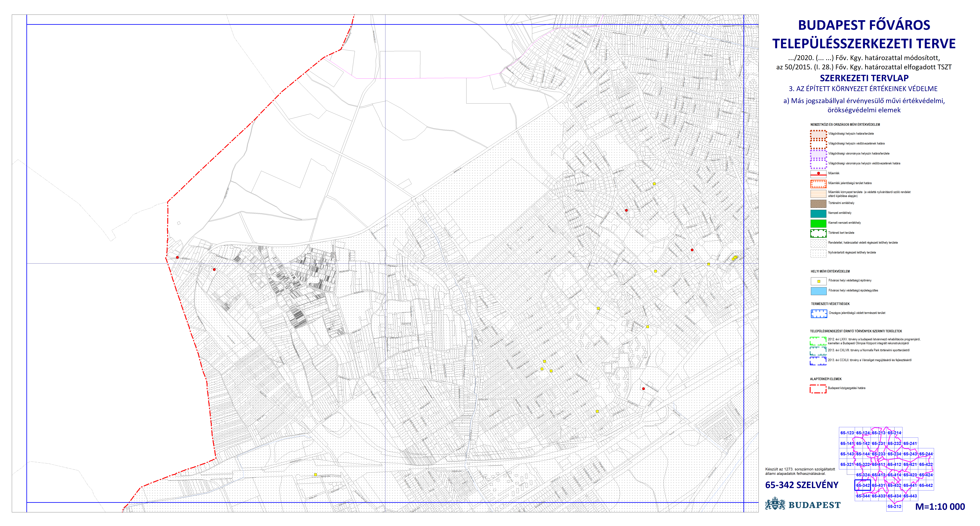Select the 55-212 index map cell
Image resolution: width=980 pixels, height=526 pixels.
pyautogui.click(x=894, y=506)
